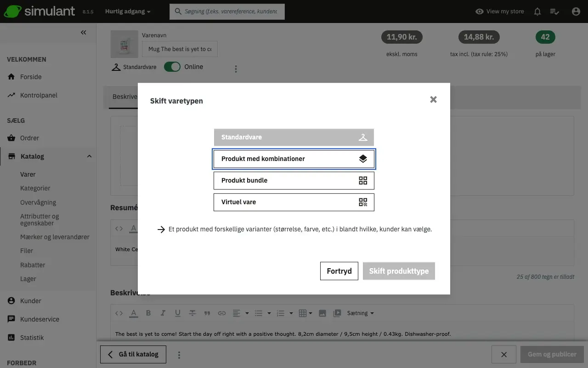Select "Produkt med kombinationer" product type
Image resolution: width=588 pixels, height=368 pixels.
pyautogui.click(x=294, y=159)
